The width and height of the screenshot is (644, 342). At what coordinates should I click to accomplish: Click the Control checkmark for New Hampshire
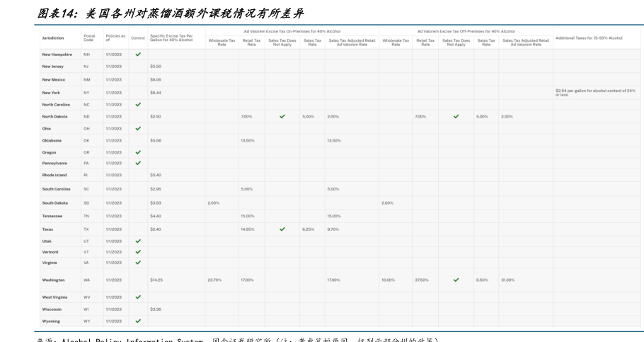138,55
